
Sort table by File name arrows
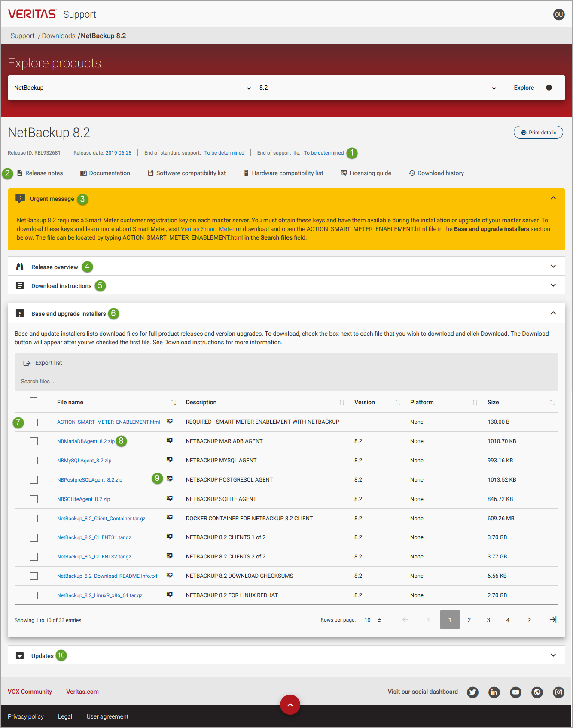(x=174, y=403)
